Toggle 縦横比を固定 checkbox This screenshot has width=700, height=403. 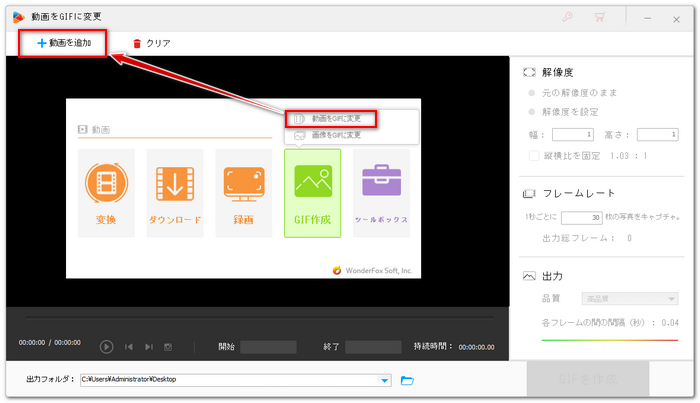(x=533, y=155)
